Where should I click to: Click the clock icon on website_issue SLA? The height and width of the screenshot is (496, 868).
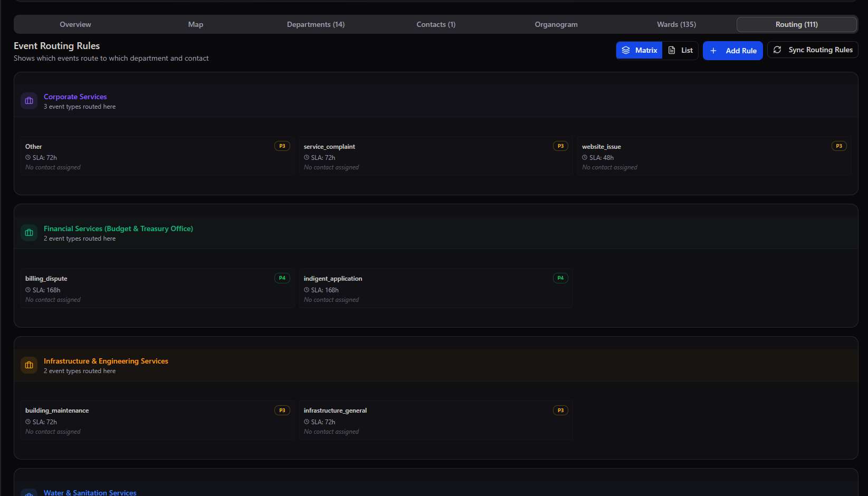click(x=585, y=157)
